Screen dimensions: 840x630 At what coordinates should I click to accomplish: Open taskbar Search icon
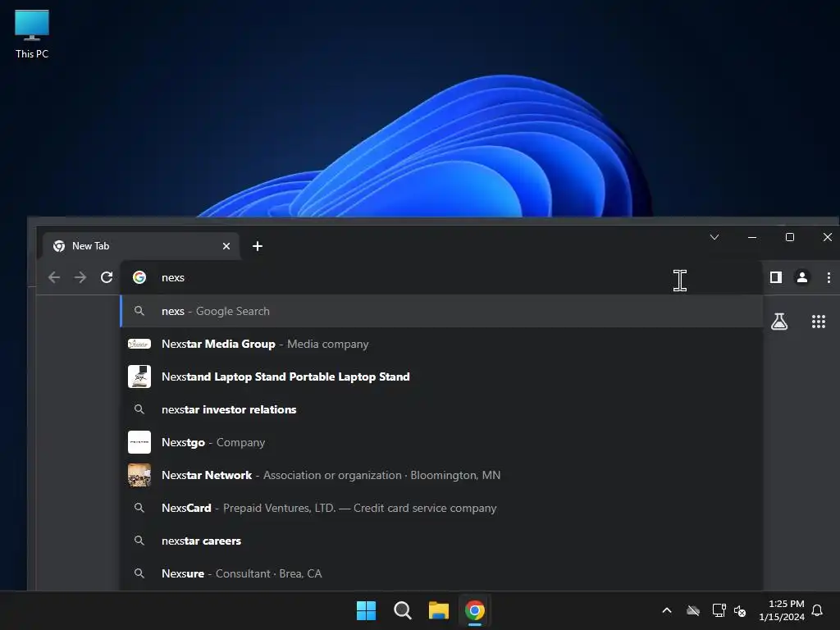402,610
